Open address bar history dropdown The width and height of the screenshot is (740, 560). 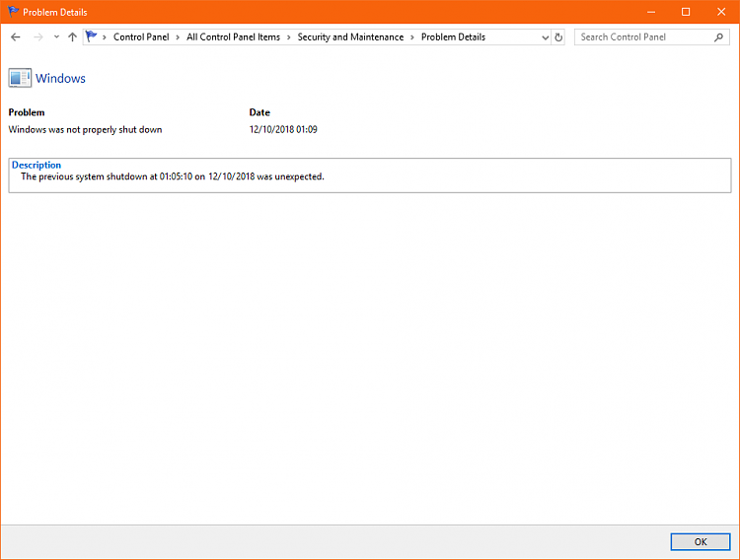tap(545, 37)
